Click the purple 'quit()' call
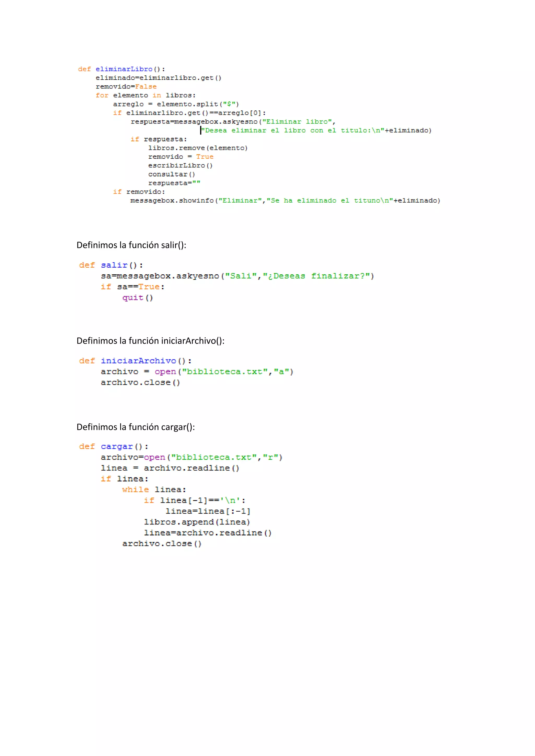This screenshot has width=535, height=756. click(137, 298)
